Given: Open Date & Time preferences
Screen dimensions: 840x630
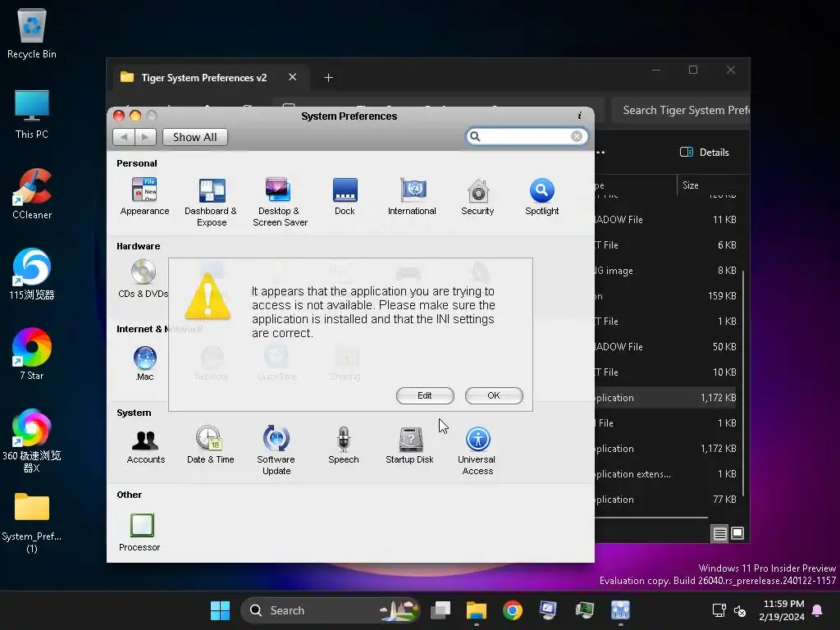Looking at the screenshot, I should click(x=211, y=445).
